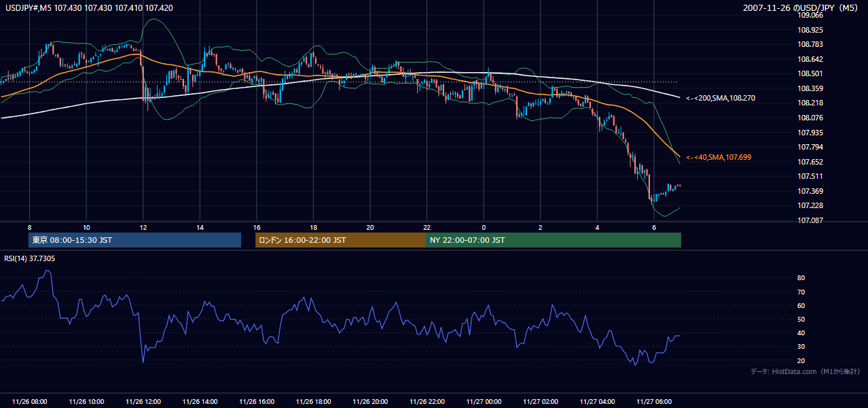Screen dimensions: 868x408
Task: Click hour label 14 under the price chart
Action: (200, 227)
